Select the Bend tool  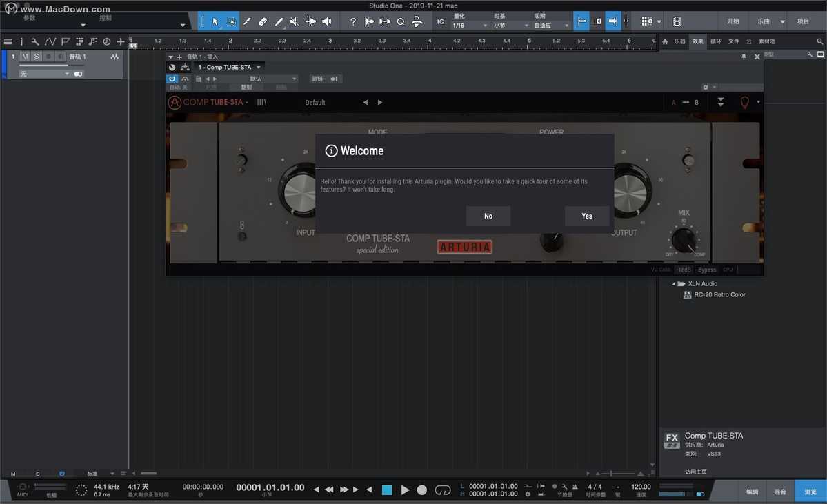coord(310,21)
